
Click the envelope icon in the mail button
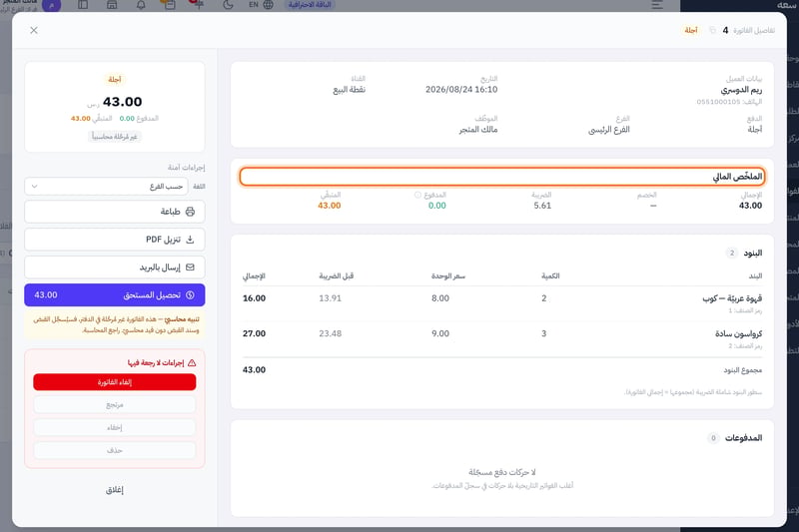pyautogui.click(x=190, y=267)
